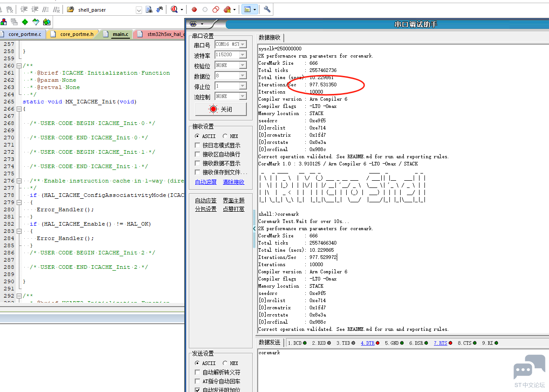Start the debug session magnifier icon
The width and height of the screenshot is (549, 392).
[x=174, y=9]
